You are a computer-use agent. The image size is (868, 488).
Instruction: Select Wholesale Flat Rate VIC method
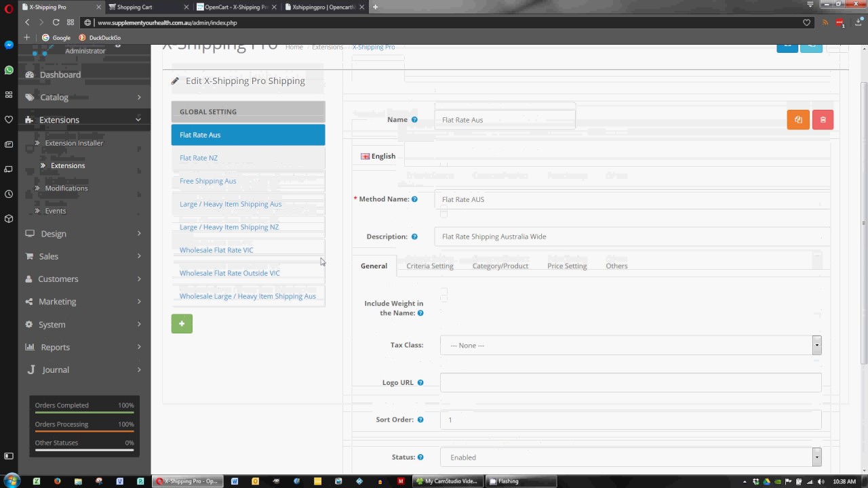248,250
